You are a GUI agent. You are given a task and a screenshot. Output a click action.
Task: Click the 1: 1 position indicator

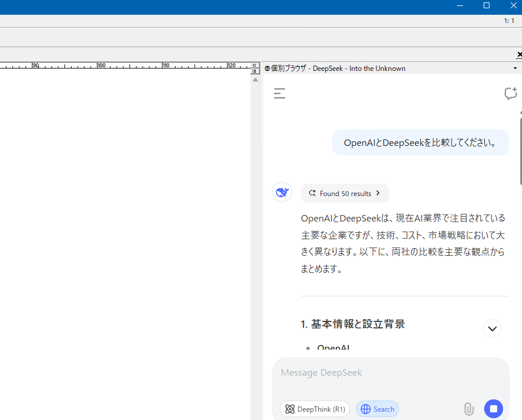tap(509, 21)
